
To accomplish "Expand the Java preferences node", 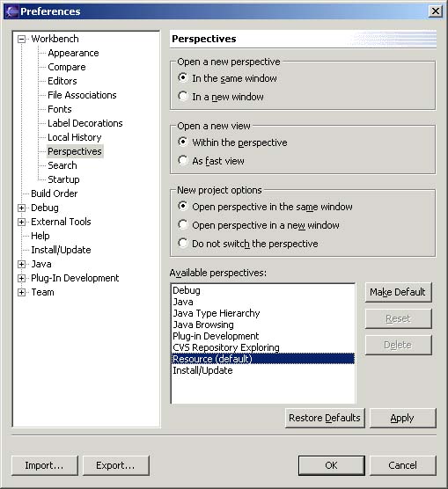I will pos(21,264).
